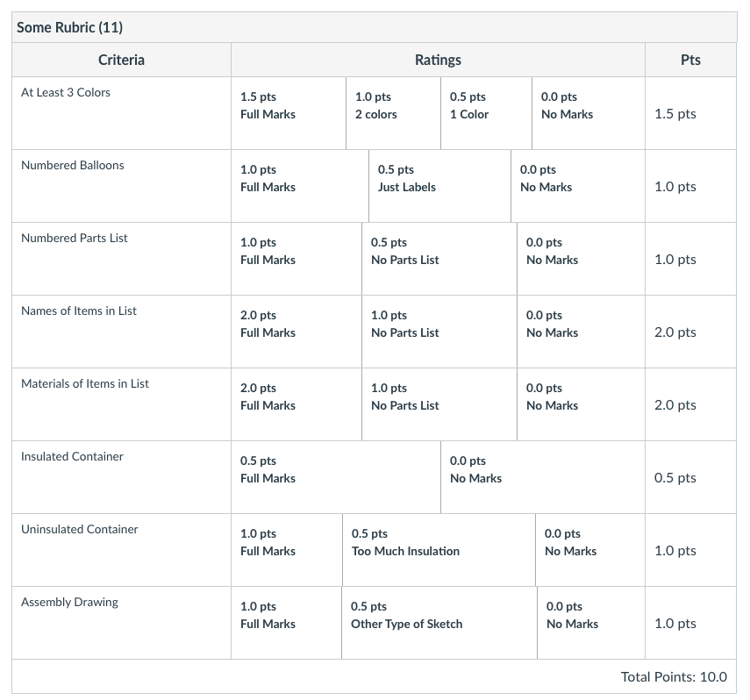Select Full Marks for Numbered Balloons
Screen dimensions: 750x700
click(300, 186)
